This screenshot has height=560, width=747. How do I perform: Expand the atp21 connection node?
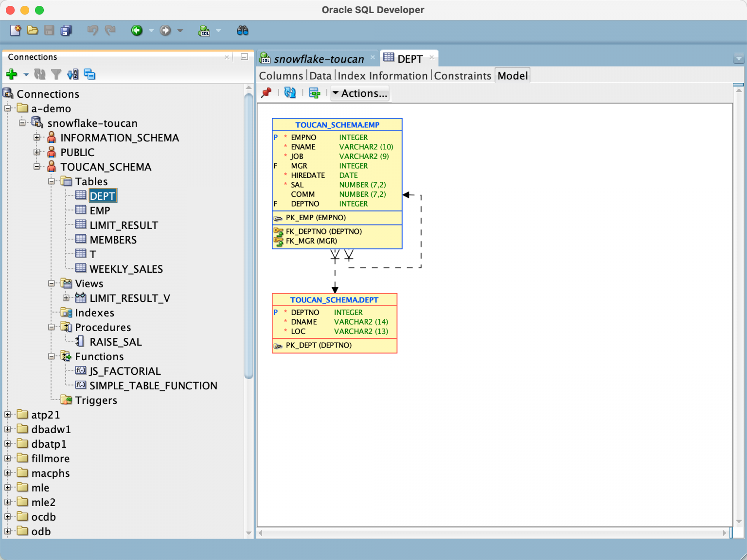8,414
